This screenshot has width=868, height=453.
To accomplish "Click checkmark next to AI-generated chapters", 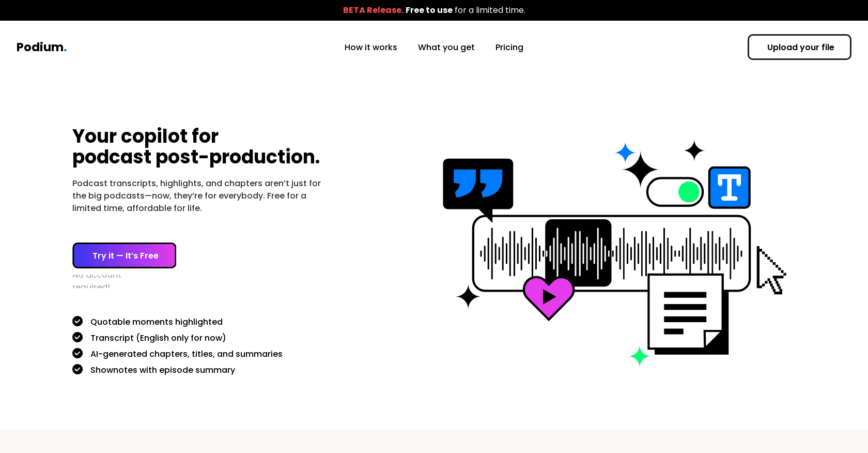I will click(78, 353).
